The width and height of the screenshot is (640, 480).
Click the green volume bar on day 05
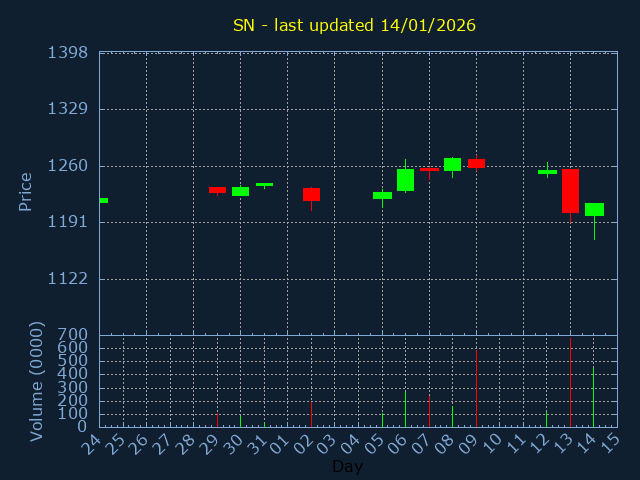[x=382, y=420]
